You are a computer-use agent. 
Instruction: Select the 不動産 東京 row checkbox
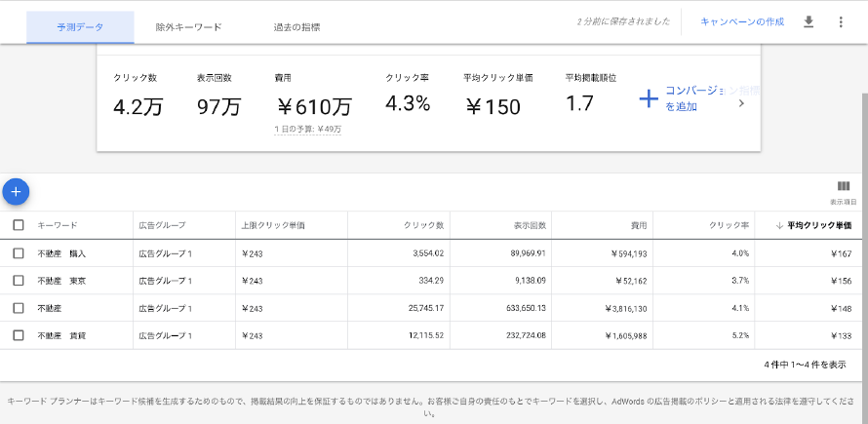point(19,281)
